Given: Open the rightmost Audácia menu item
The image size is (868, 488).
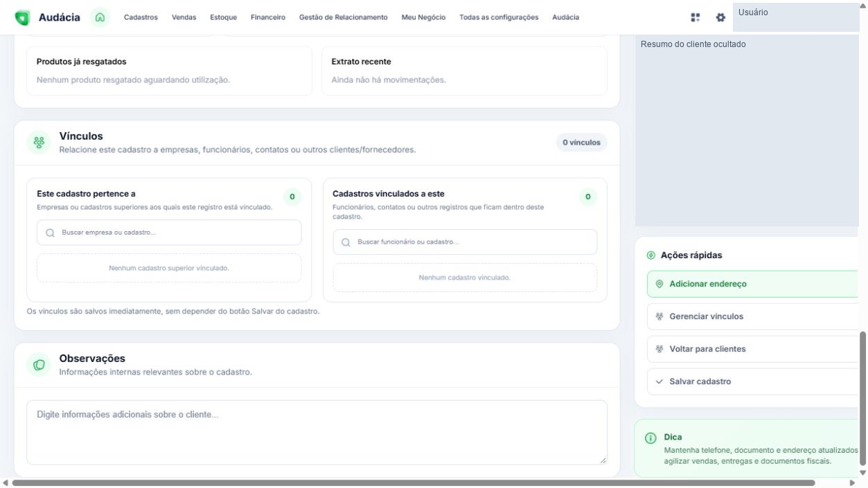Looking at the screenshot, I should coord(565,17).
